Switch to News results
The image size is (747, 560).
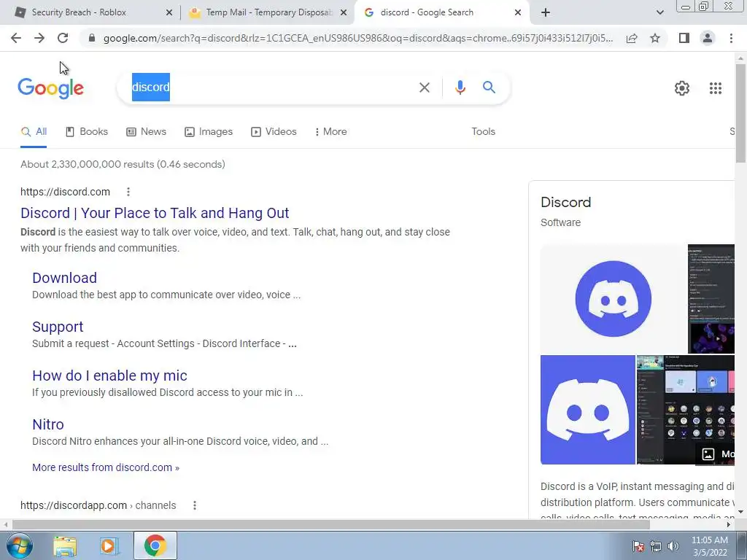(x=146, y=132)
